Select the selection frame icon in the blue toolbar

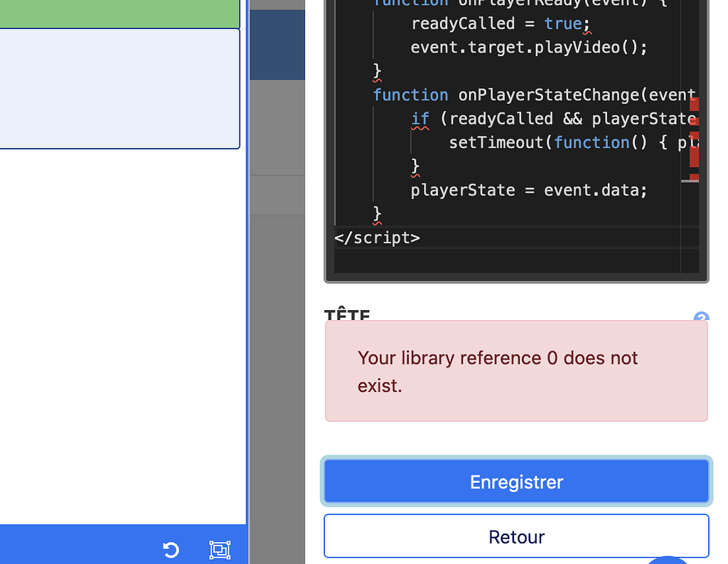click(x=220, y=549)
